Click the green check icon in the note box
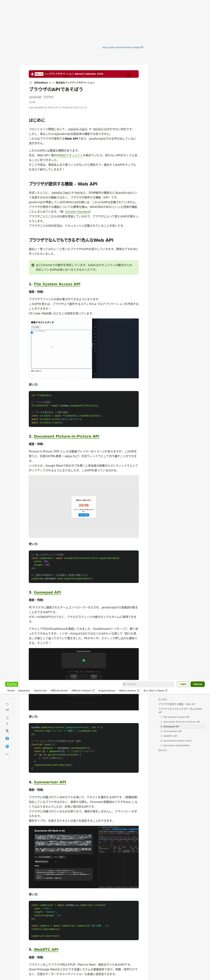 click(33, 265)
